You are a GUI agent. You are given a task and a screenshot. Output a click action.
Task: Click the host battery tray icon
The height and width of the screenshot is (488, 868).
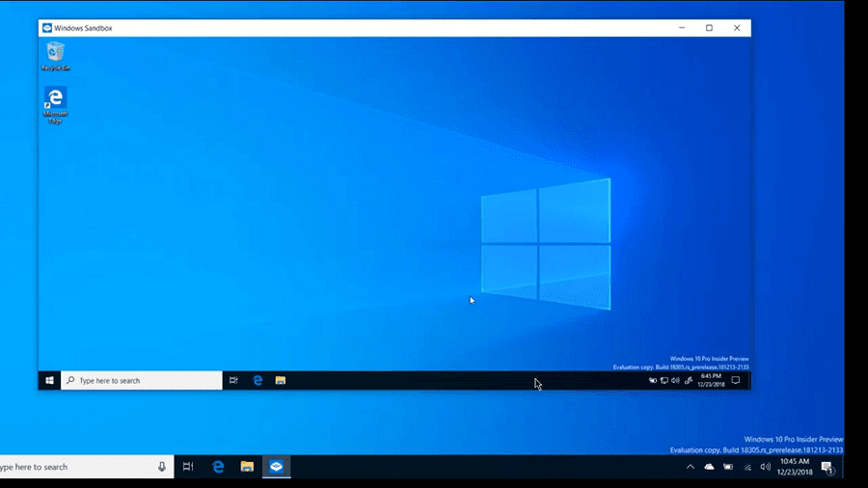click(728, 467)
